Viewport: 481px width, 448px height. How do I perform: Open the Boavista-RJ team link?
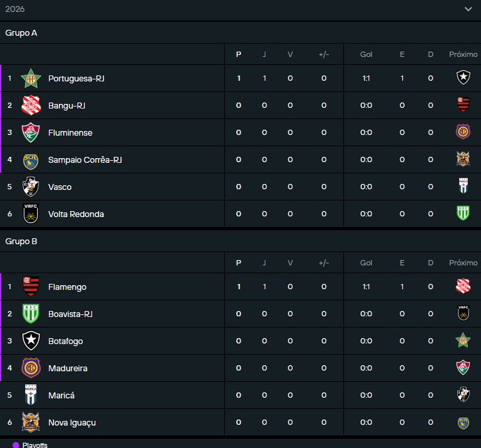70,314
